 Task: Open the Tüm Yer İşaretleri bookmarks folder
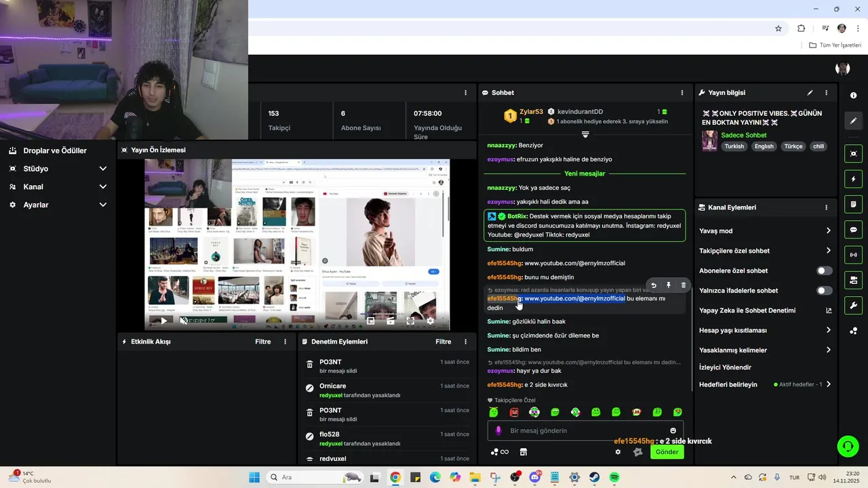[x=835, y=45]
